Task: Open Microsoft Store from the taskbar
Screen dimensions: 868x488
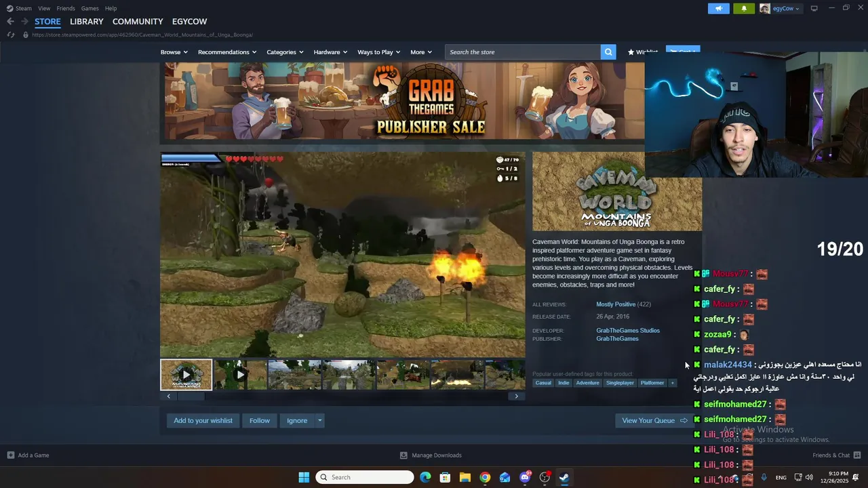Action: pos(445,477)
